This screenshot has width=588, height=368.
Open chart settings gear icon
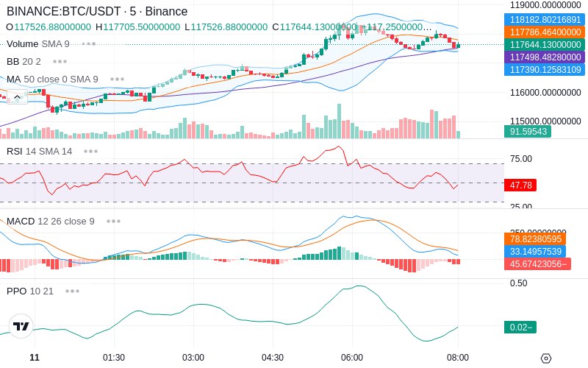click(546, 358)
